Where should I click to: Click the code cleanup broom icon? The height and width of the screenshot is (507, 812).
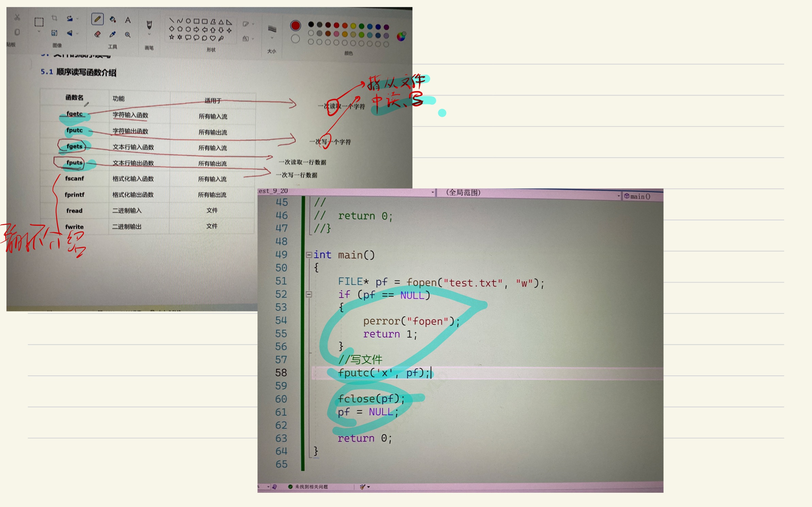pyautogui.click(x=362, y=487)
